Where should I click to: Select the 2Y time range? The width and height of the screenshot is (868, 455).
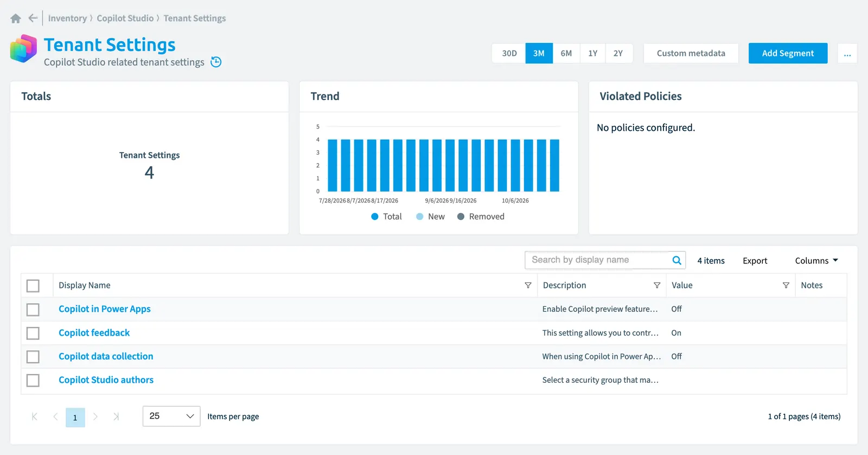click(618, 53)
